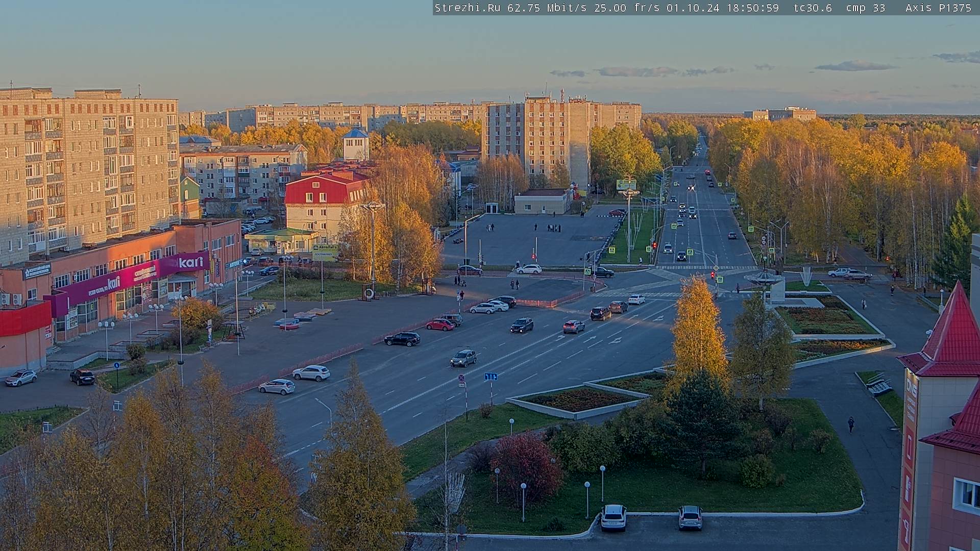Select the Axis P1375 camera model text
Screen dimensions: 980x551
pyautogui.click(x=938, y=8)
